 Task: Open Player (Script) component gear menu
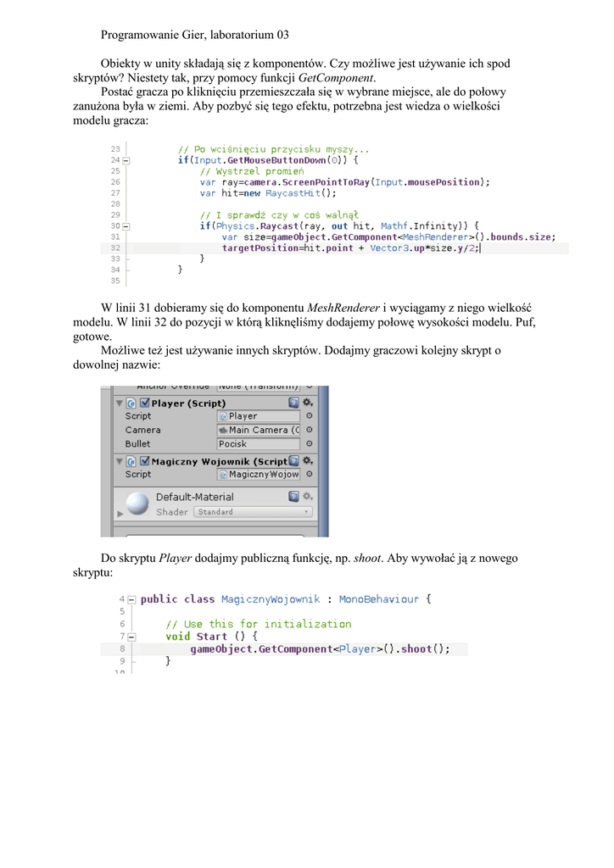(308, 403)
